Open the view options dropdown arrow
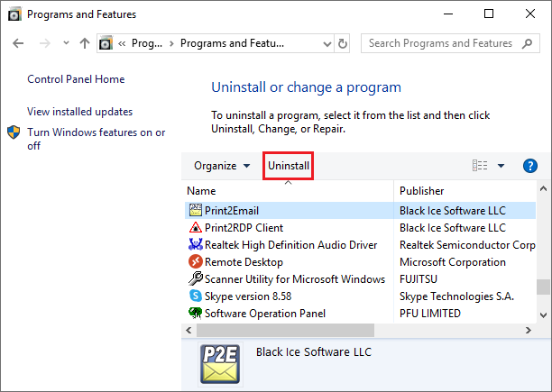The height and width of the screenshot is (392, 552). (x=501, y=166)
